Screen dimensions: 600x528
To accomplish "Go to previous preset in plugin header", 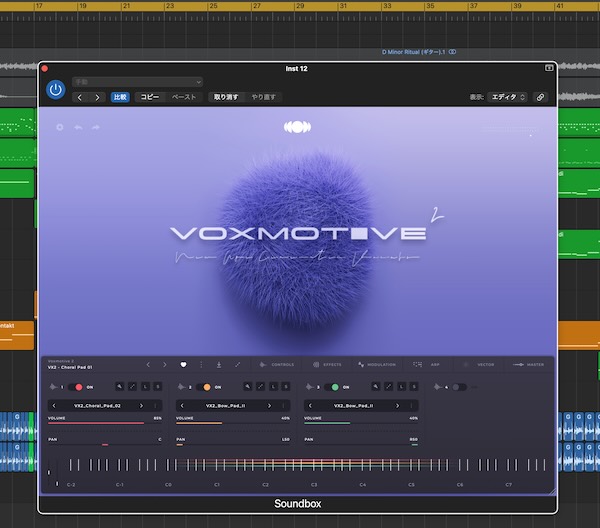I will tap(80, 97).
